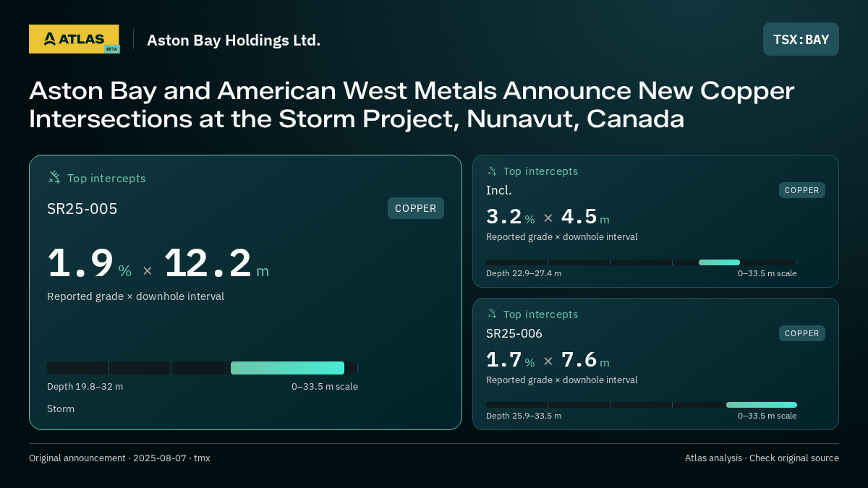Image resolution: width=868 pixels, height=488 pixels.
Task: Select the TSX:BAY ticker badge
Action: [801, 39]
